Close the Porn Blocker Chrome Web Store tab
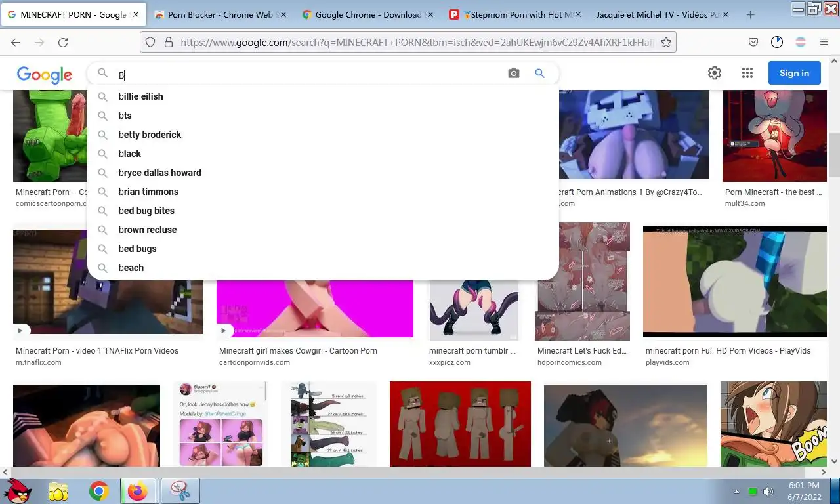The height and width of the screenshot is (504, 840). (x=283, y=14)
